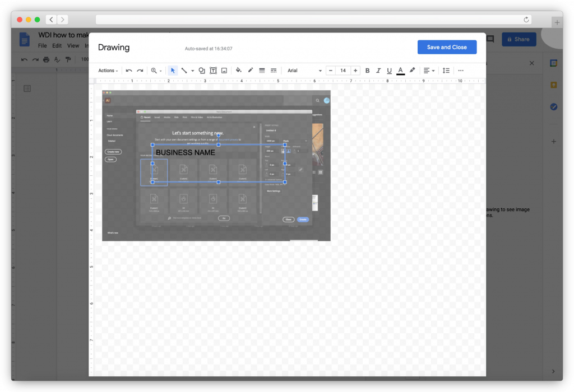Open the Actions dropdown
This screenshot has width=574, height=392.
108,70
